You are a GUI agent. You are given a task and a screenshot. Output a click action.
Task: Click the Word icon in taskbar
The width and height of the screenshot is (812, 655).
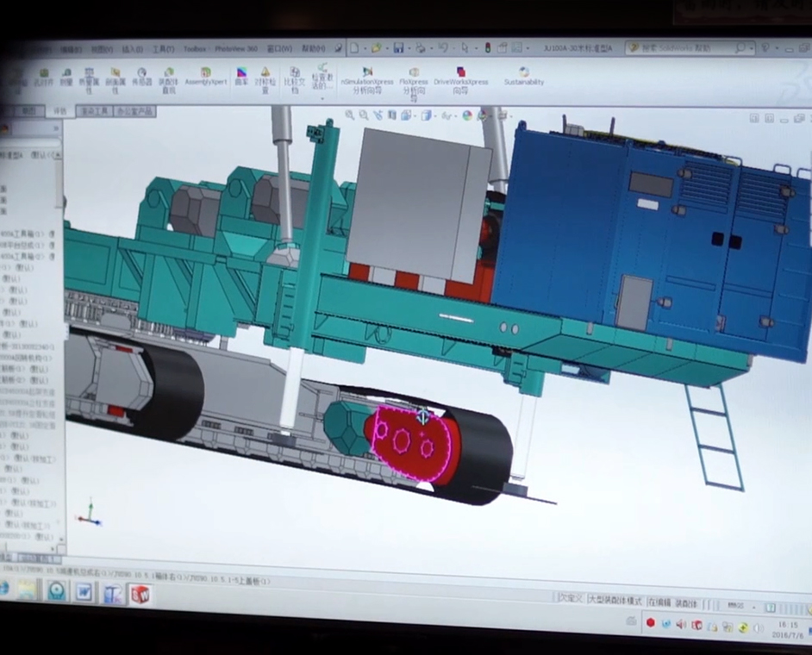pyautogui.click(x=84, y=591)
